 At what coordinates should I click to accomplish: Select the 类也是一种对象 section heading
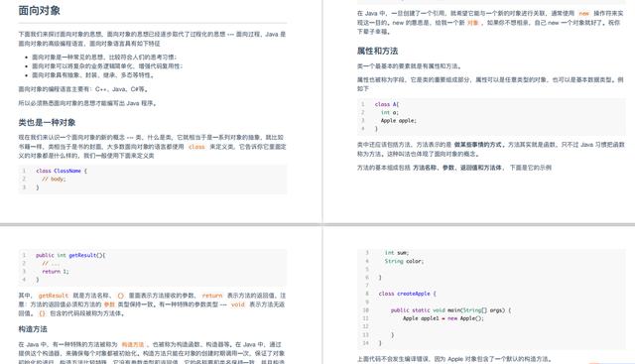47,122
